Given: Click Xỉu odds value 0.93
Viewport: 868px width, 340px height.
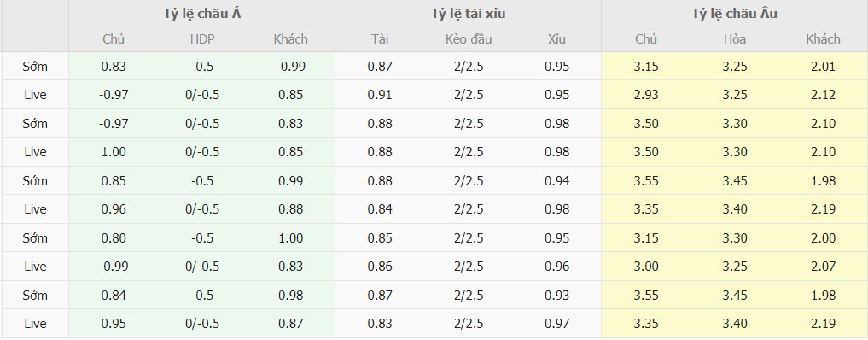Looking at the screenshot, I should (556, 295).
